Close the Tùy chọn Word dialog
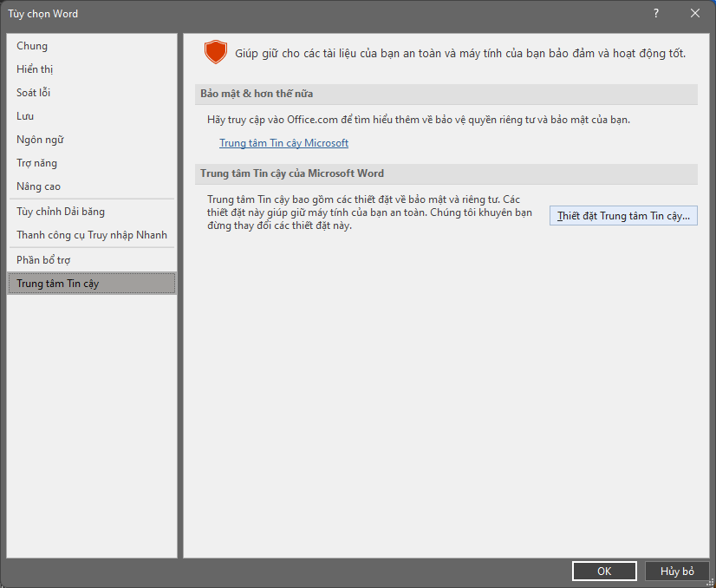This screenshot has height=588, width=716. (695, 13)
